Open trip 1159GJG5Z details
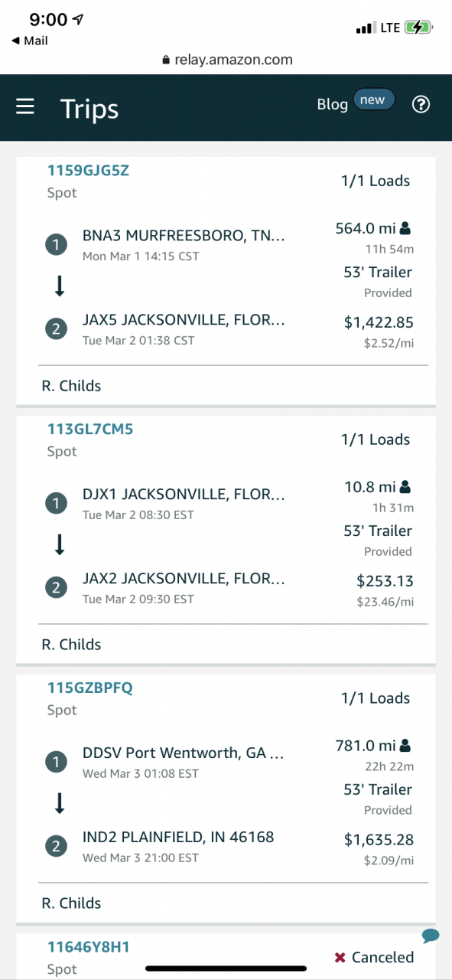 click(x=88, y=170)
